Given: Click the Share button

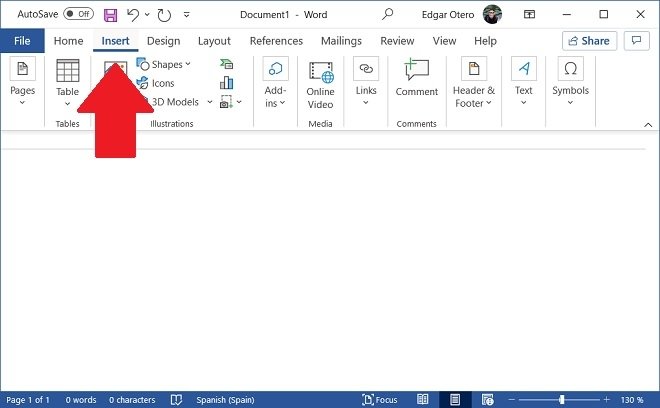Looking at the screenshot, I should coord(589,41).
